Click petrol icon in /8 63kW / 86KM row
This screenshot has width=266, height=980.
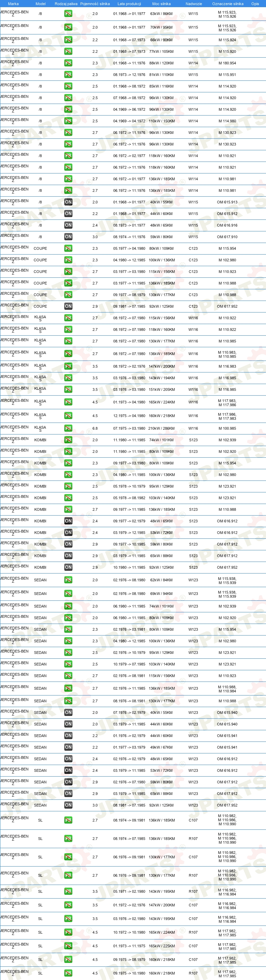tap(68, 14)
